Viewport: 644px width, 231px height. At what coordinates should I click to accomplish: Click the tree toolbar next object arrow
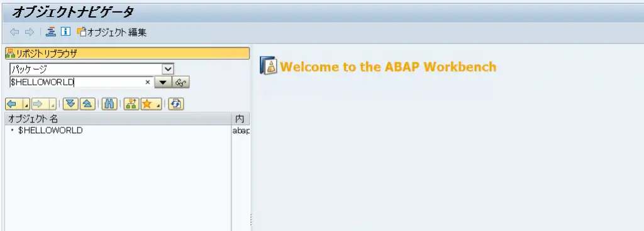point(38,104)
